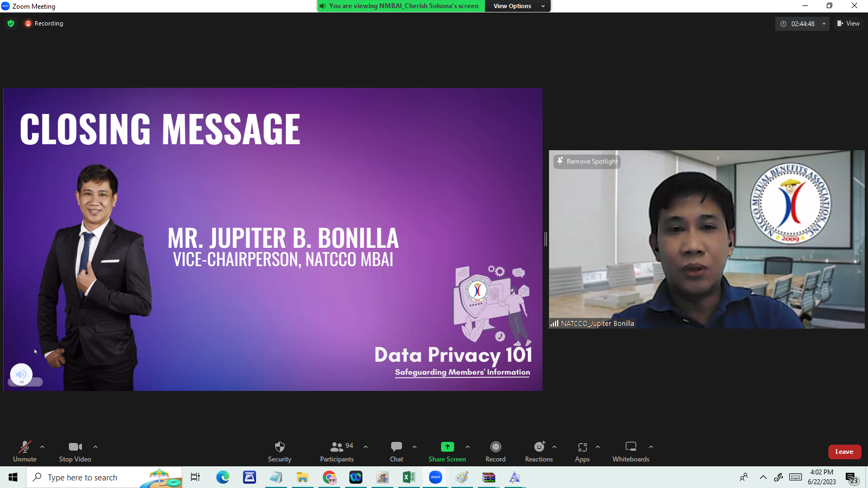Stop Video camera button
Screen dimensions: 868x488
[75, 451]
